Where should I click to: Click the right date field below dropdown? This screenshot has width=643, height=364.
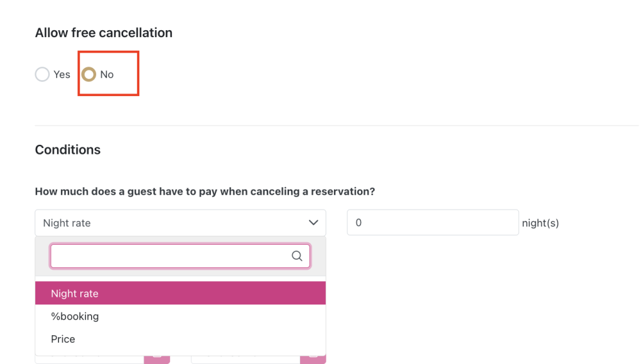pos(246,360)
